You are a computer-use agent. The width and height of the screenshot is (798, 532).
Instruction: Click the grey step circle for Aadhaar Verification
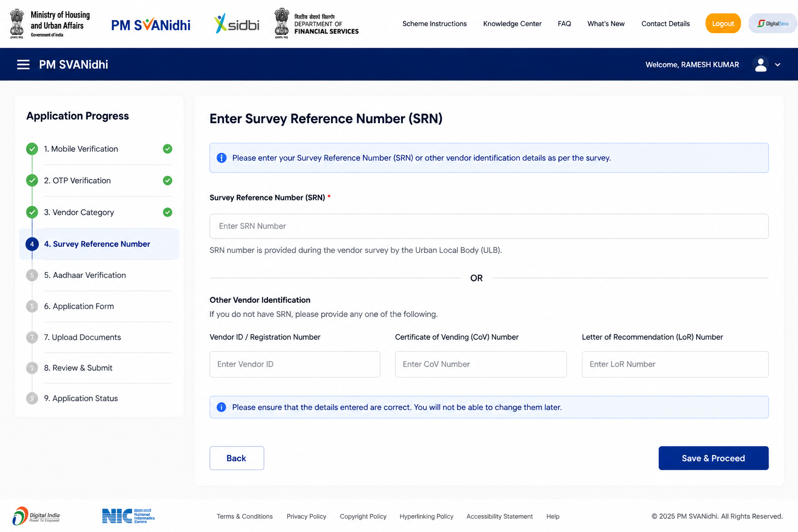[x=32, y=275]
